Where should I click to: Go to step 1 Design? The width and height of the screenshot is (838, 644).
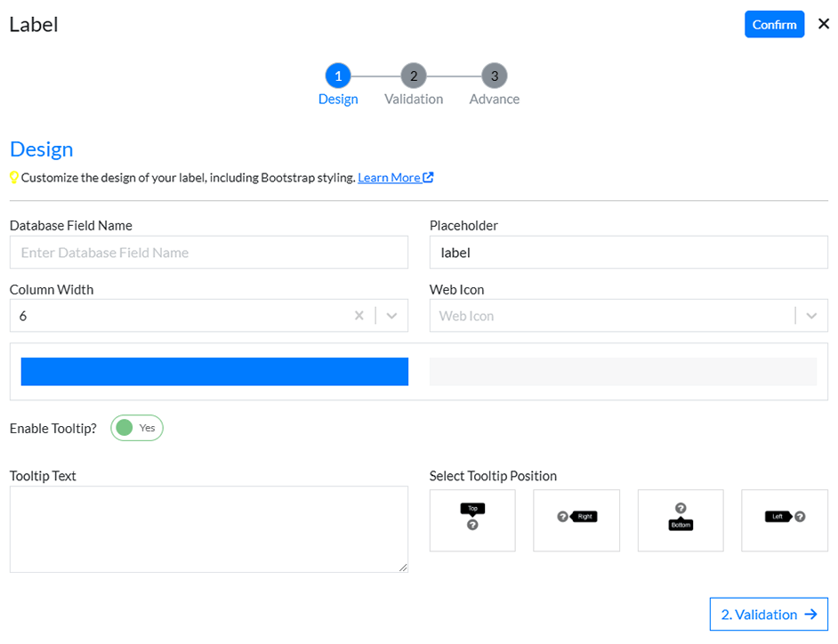pyautogui.click(x=338, y=76)
